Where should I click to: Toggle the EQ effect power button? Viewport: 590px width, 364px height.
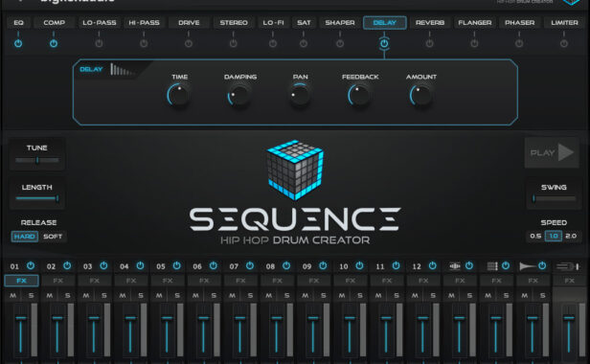tap(18, 43)
